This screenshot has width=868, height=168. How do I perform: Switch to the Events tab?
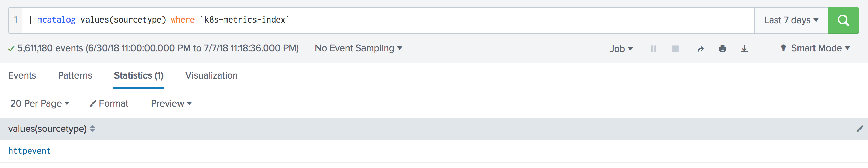click(x=22, y=75)
